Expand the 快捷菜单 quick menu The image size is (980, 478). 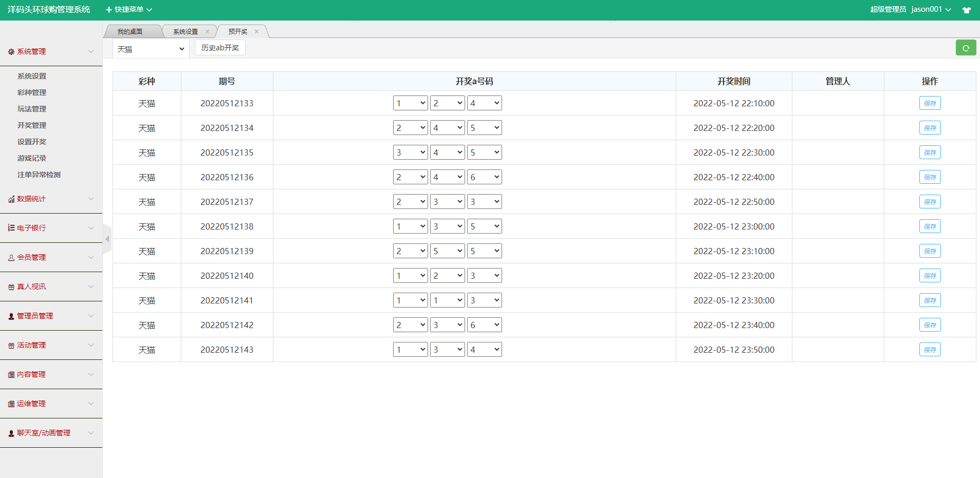129,10
